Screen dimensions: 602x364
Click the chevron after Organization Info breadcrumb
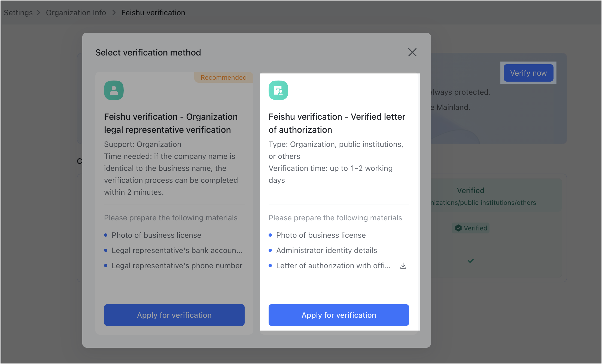[114, 13]
